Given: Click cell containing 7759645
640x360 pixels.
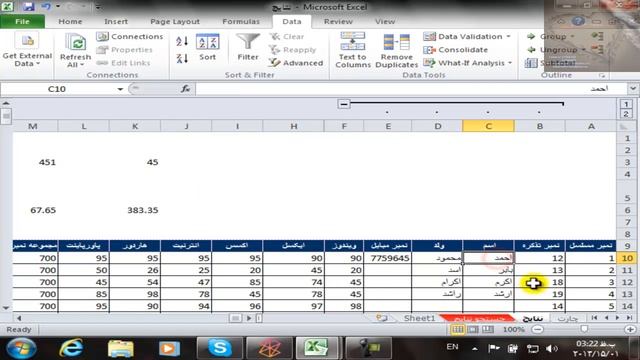Looking at the screenshot, I should [x=387, y=258].
